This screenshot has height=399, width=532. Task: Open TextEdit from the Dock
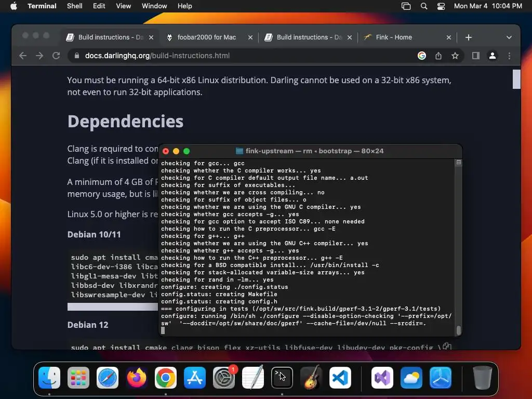[253, 378]
